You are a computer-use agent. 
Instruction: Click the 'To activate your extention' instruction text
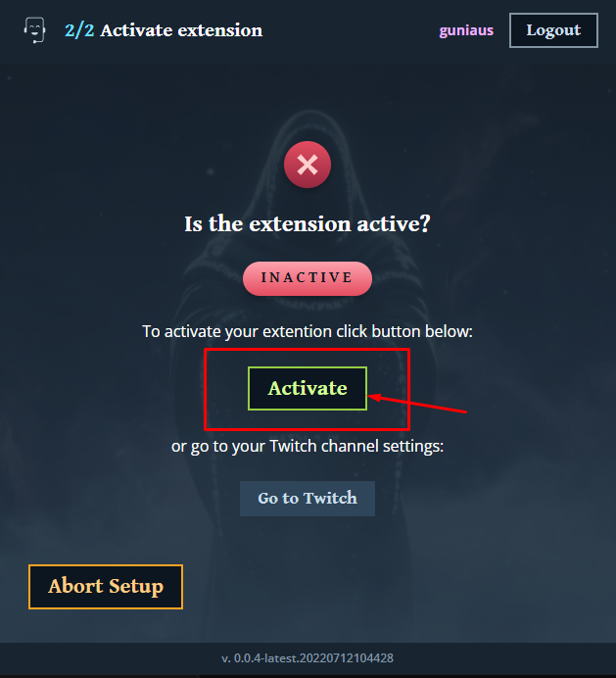[308, 331]
